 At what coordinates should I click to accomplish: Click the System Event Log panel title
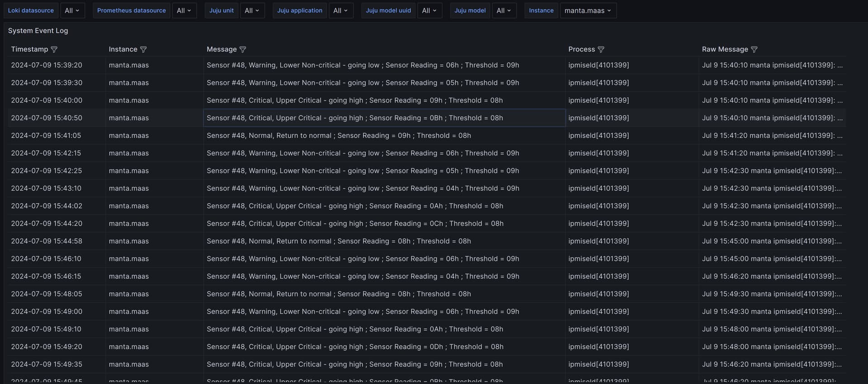click(38, 31)
